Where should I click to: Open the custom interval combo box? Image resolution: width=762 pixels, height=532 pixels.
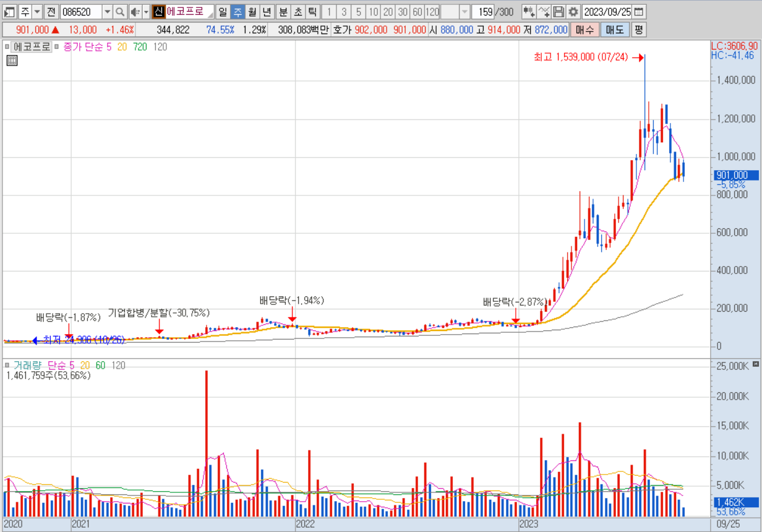(455, 12)
